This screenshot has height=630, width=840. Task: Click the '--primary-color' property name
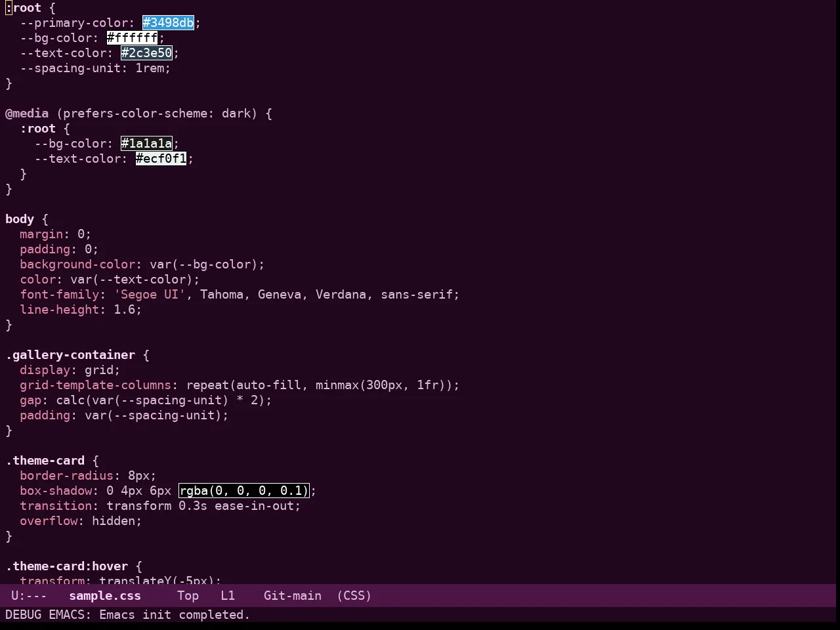[74, 23]
